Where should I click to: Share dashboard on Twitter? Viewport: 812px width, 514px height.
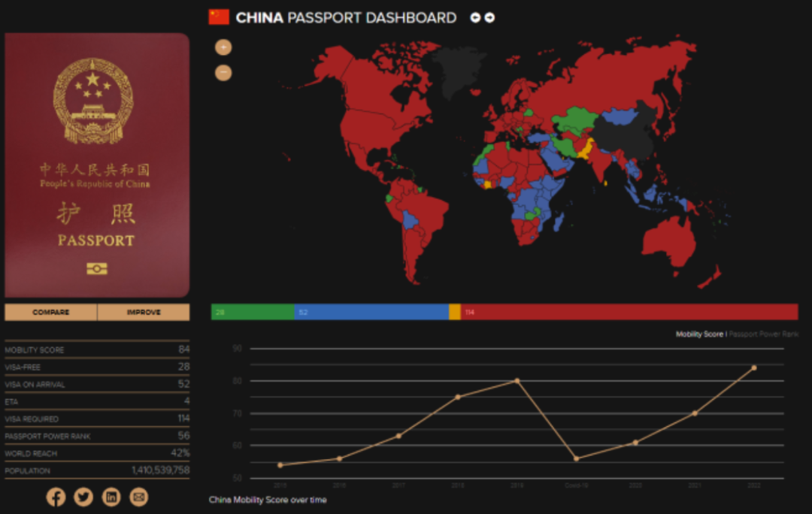[x=83, y=497]
